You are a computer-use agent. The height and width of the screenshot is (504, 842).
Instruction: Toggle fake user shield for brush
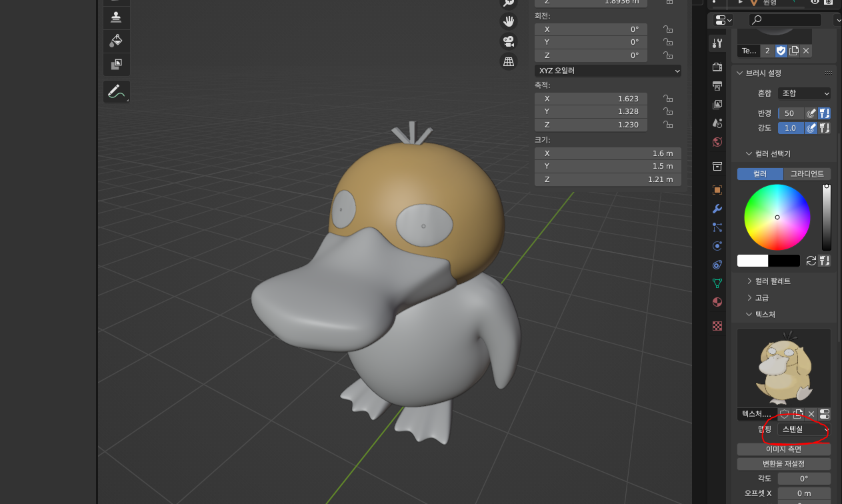(x=781, y=51)
